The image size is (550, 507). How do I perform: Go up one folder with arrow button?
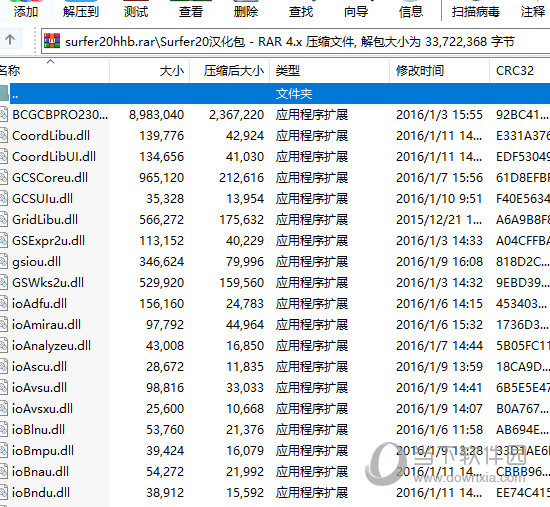pyautogui.click(x=10, y=40)
